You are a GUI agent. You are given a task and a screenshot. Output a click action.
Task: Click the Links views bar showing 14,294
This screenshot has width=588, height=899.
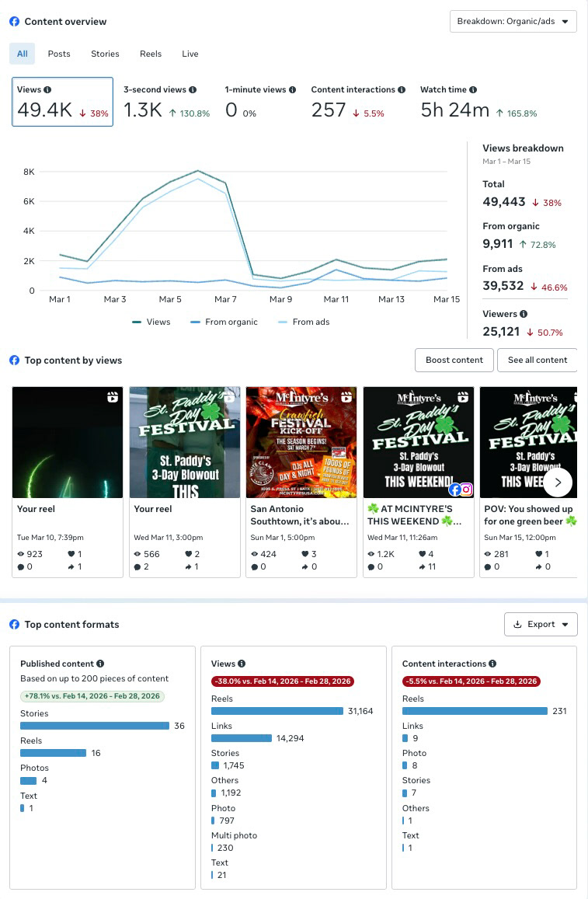[x=242, y=738]
